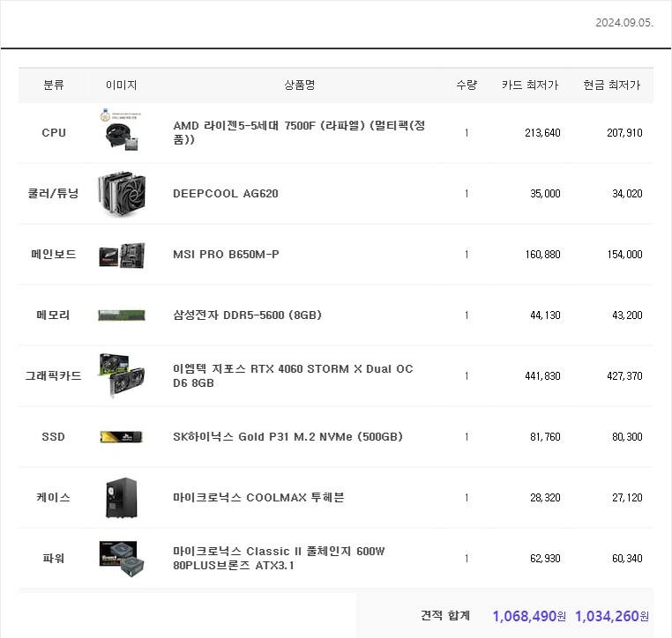
Task: Open the MSI PRO B650M-P product link
Action: point(226,255)
